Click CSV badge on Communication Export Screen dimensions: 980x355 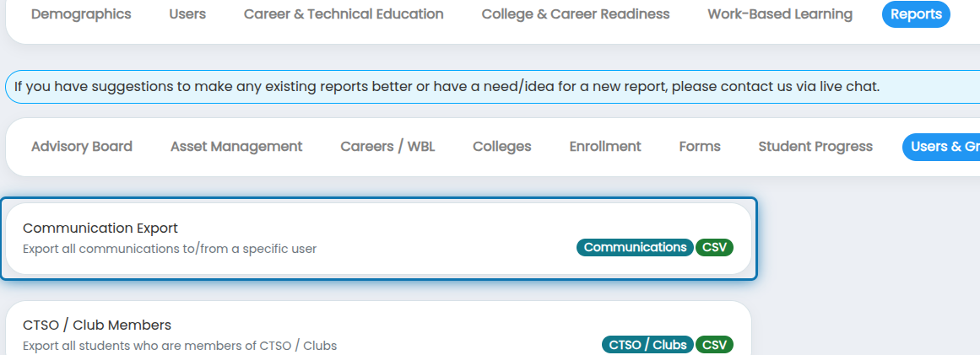714,247
